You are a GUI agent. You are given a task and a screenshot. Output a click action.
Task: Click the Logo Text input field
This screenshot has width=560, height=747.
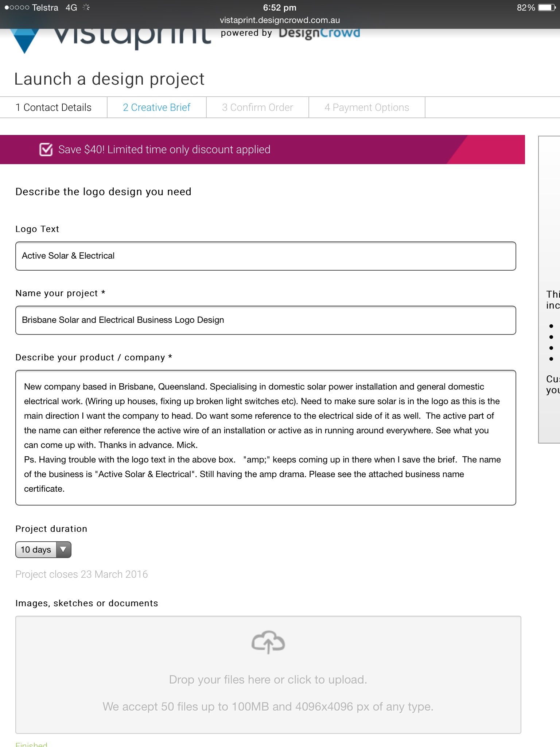point(265,256)
